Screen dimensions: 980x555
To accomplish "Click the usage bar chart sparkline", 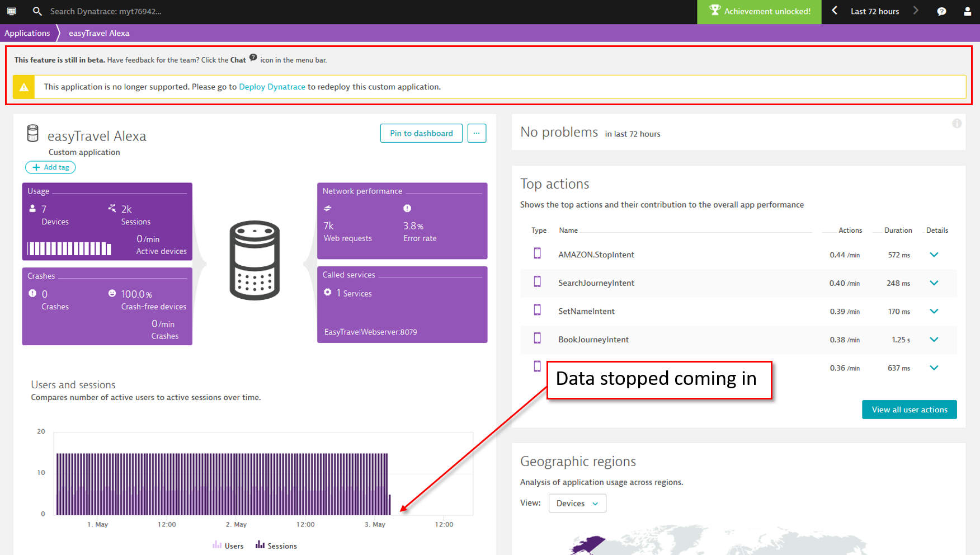I will coord(69,248).
